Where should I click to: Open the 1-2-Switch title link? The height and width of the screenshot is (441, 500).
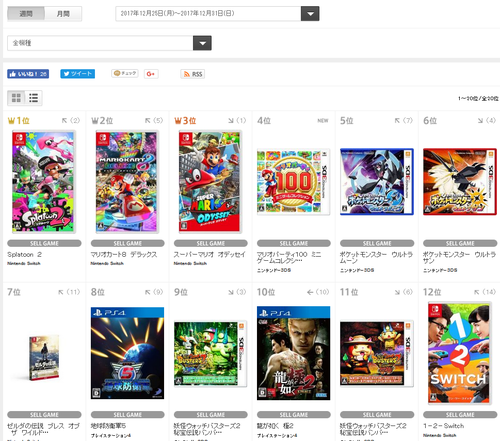443,426
